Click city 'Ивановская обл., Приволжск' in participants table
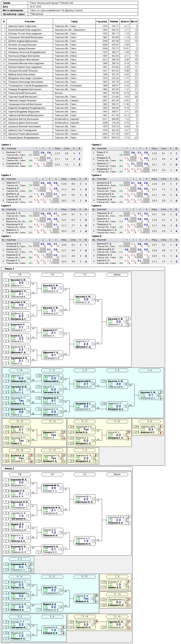 pos(70,30)
